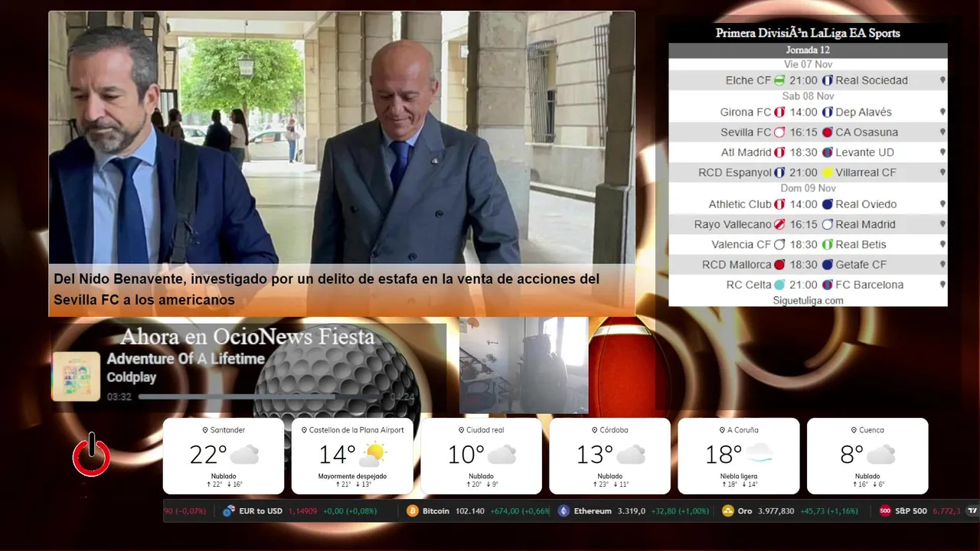Click the red power button icon

coord(91,455)
